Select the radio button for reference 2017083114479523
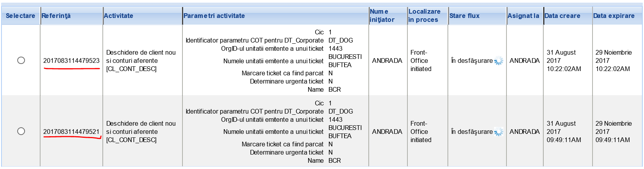The height and width of the screenshot is (169, 644). point(21,60)
